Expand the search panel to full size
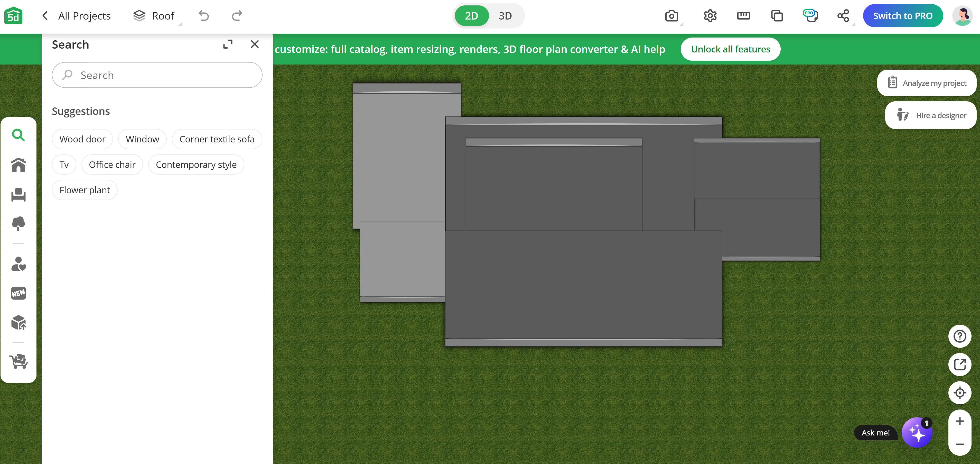980x464 pixels. point(228,44)
